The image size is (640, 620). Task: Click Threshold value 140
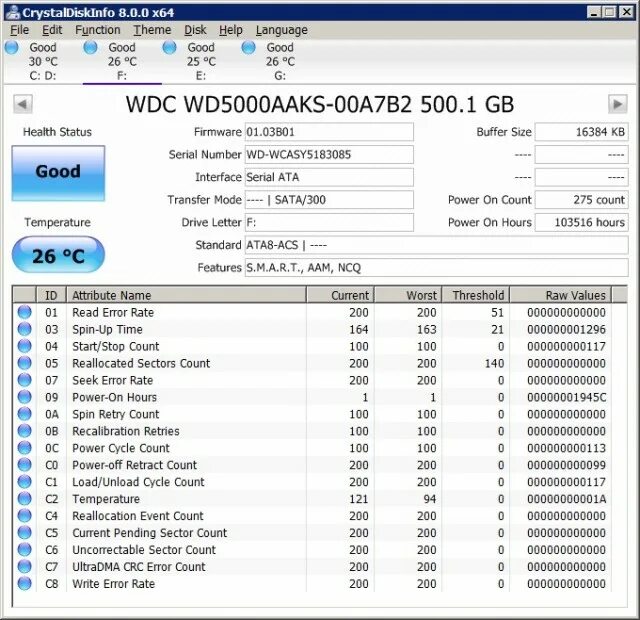(x=494, y=363)
